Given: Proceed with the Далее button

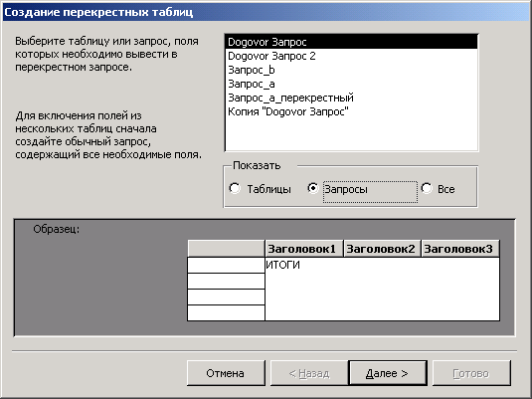Looking at the screenshot, I should pos(388,373).
